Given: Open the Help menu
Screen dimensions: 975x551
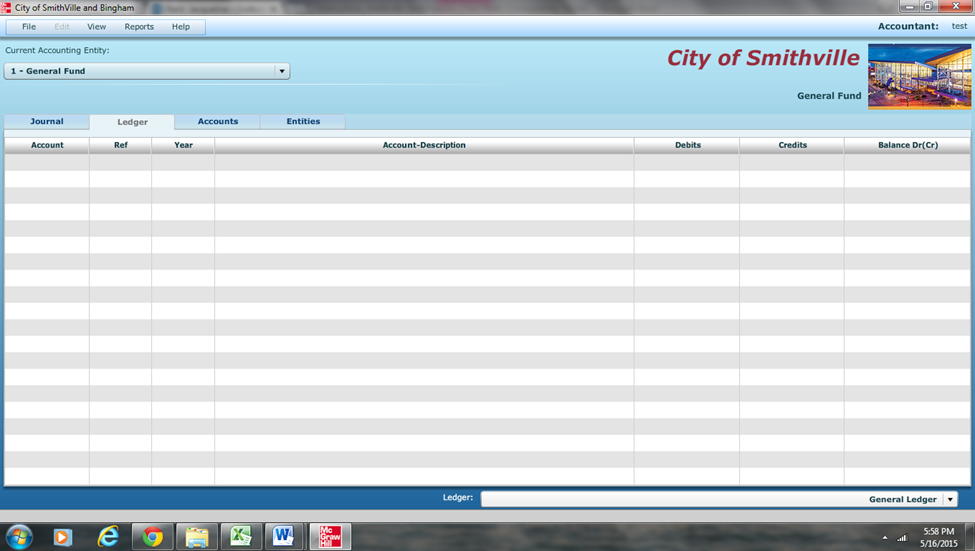Looking at the screenshot, I should (181, 27).
